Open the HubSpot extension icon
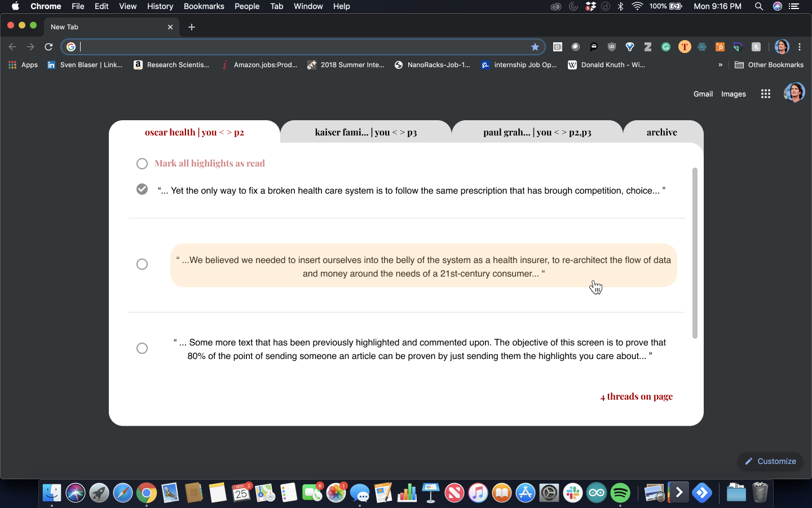This screenshot has width=812, height=508. click(x=720, y=47)
